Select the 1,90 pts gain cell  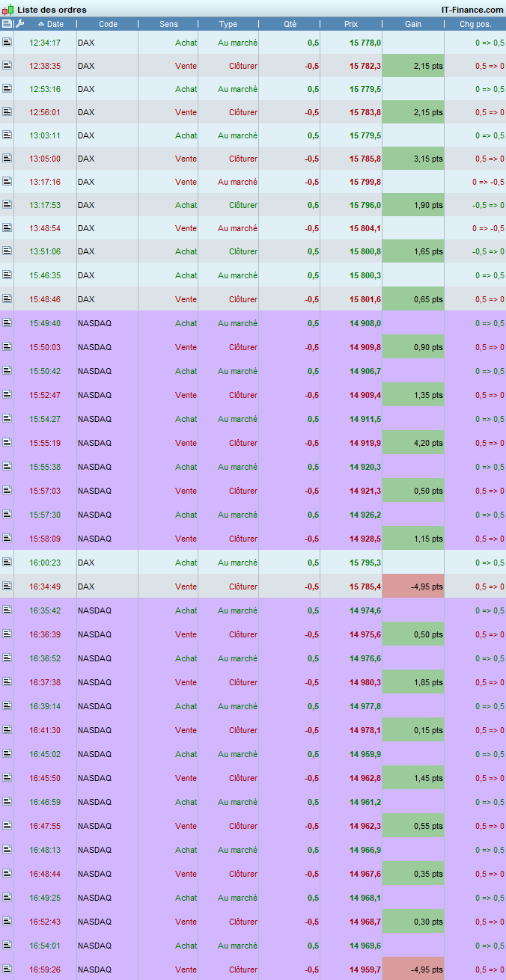pyautogui.click(x=413, y=205)
